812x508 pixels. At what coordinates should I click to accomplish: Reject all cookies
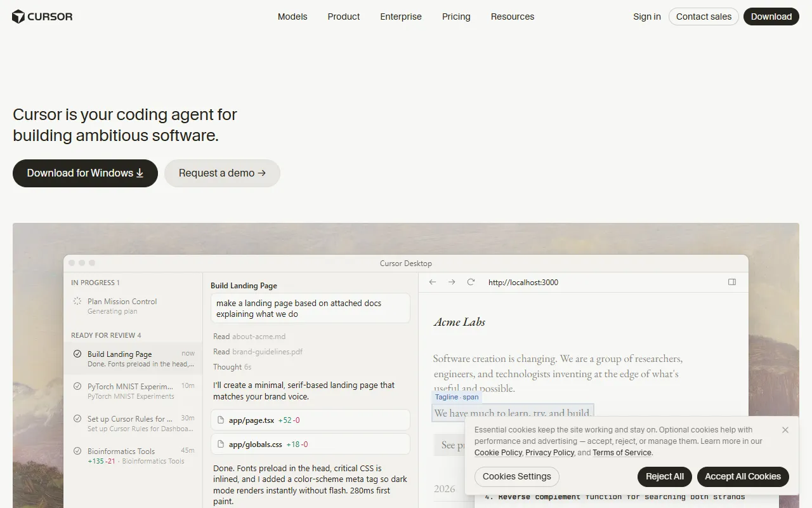coord(665,476)
